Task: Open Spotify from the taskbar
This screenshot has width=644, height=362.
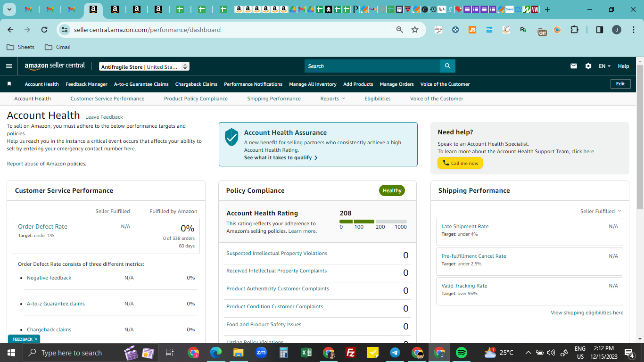Action: pos(462,353)
